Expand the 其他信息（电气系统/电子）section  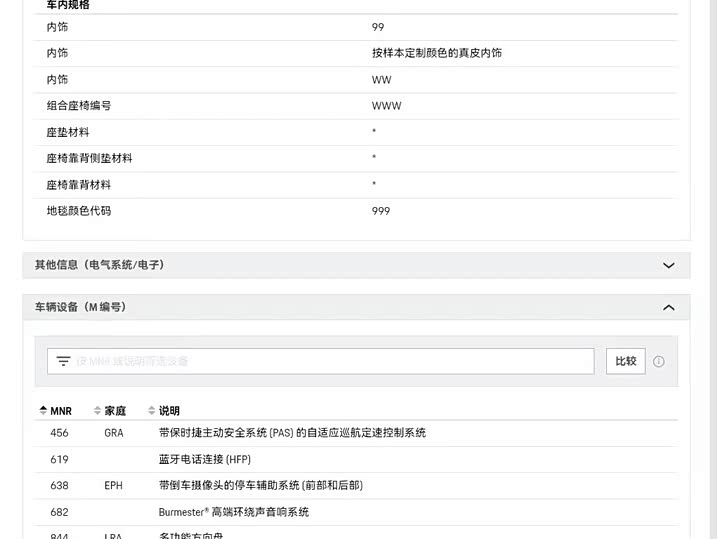click(x=668, y=265)
